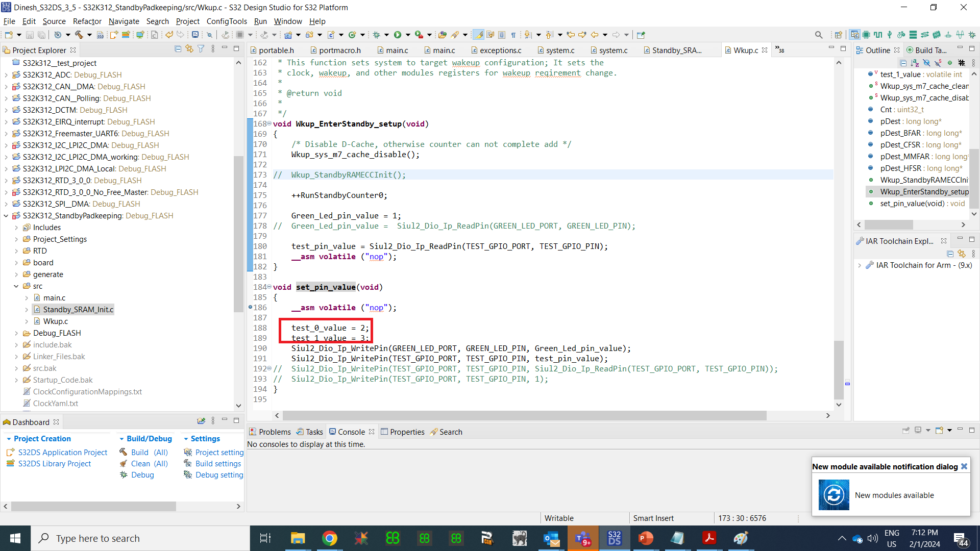Toggle Mark Occurrences highlighter button

click(478, 35)
